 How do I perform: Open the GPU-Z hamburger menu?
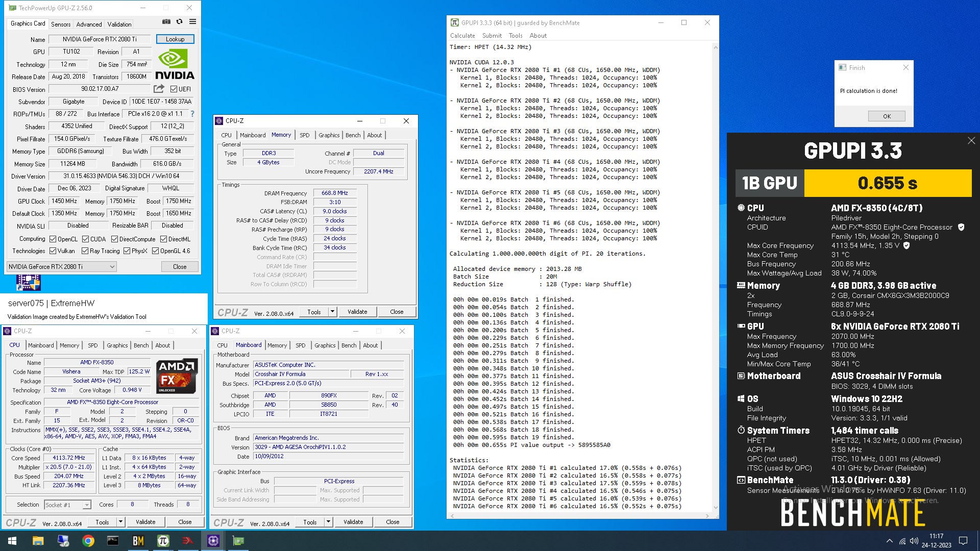(192, 22)
